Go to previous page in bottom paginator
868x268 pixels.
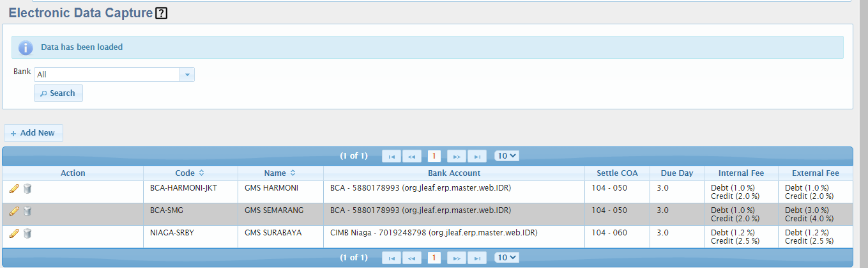coord(412,258)
